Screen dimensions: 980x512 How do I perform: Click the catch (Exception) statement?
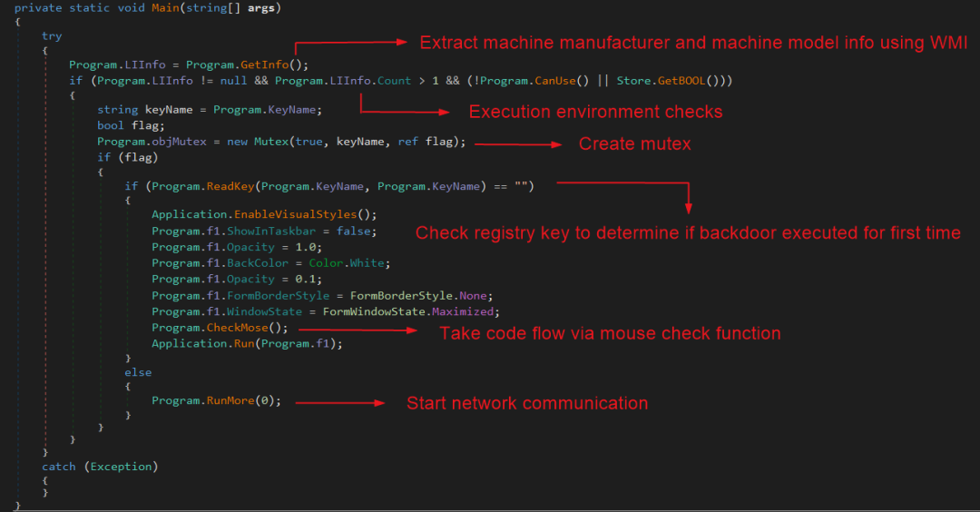click(x=99, y=467)
